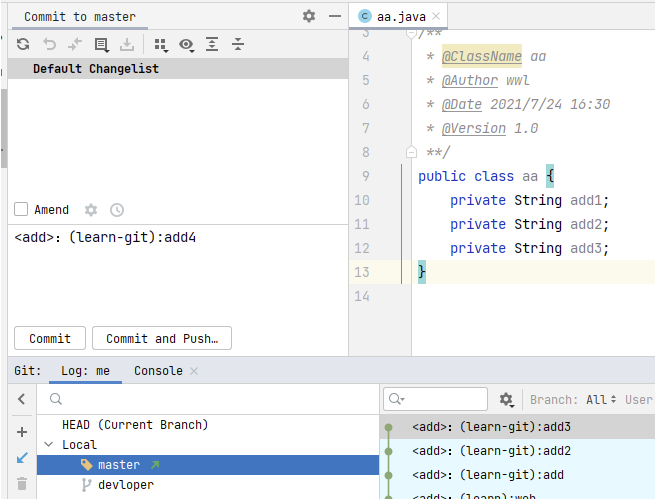The width and height of the screenshot is (656, 499).
Task: Click the Collapse All icon
Action: [238, 44]
